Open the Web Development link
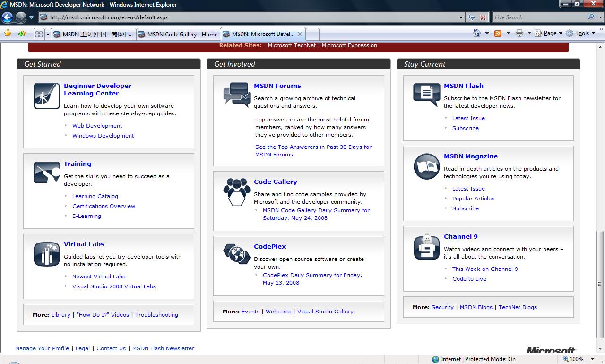Screen dimensions: 605x364 tap(97, 126)
